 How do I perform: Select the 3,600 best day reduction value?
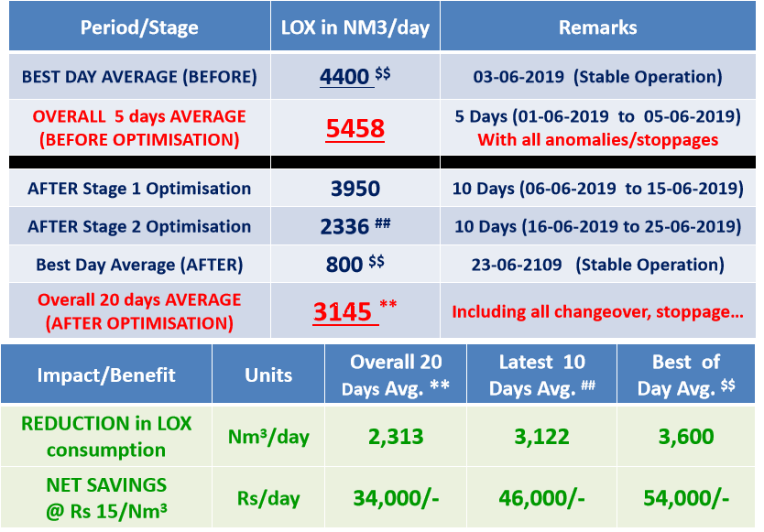(x=685, y=437)
